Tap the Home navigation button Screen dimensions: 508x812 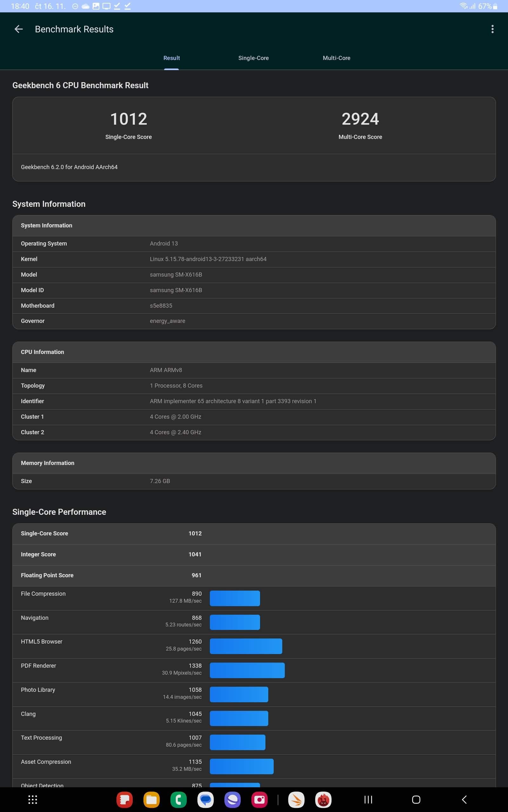(x=416, y=800)
